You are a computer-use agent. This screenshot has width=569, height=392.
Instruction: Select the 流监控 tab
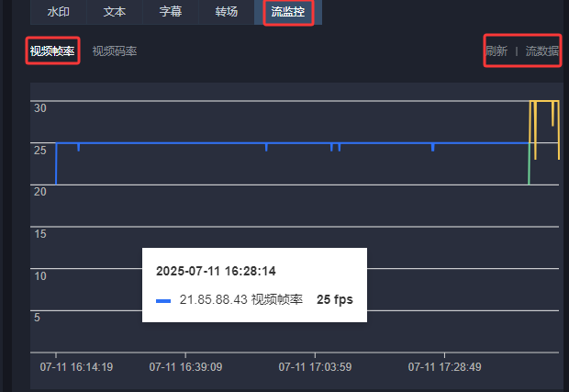coord(288,12)
